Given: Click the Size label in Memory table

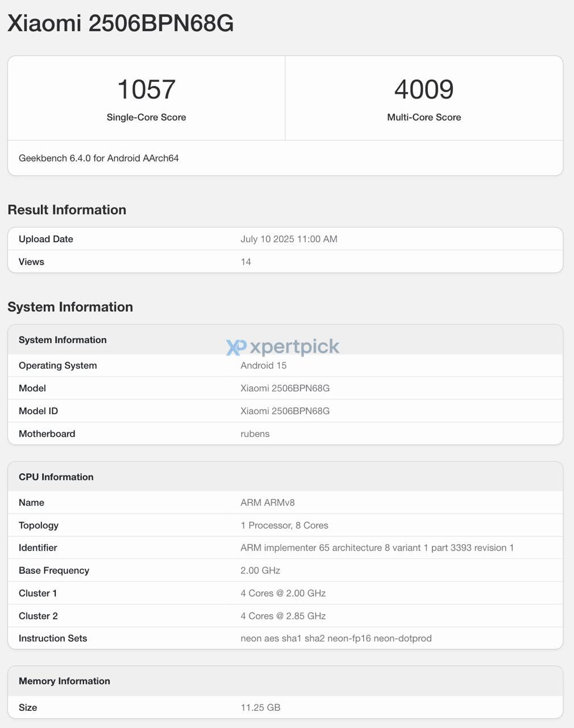Looking at the screenshot, I should pos(28,708).
